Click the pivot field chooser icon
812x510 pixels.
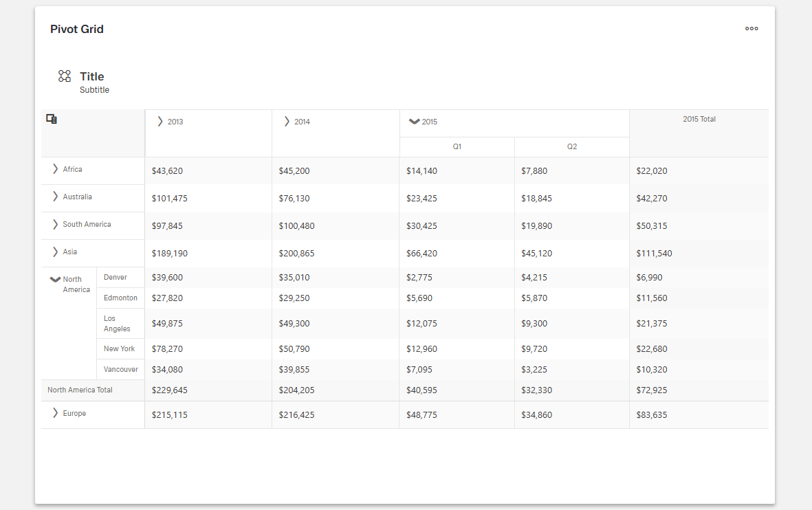(x=52, y=119)
